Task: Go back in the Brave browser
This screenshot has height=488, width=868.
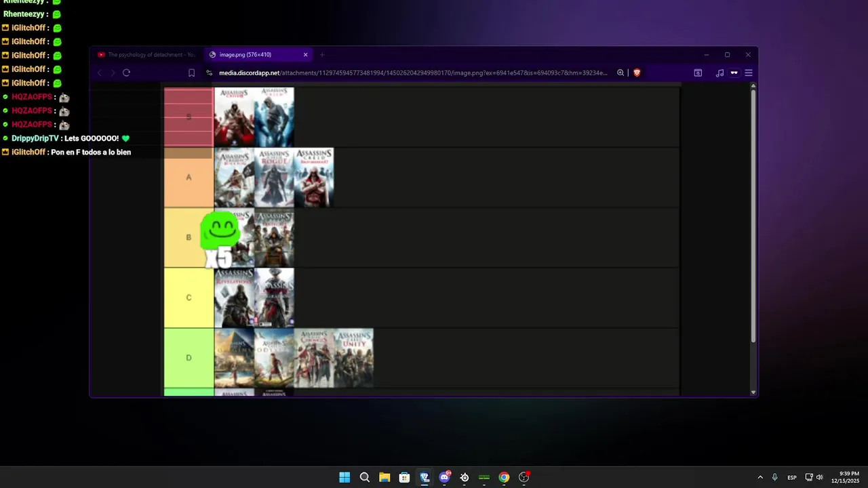Action: pyautogui.click(x=100, y=73)
